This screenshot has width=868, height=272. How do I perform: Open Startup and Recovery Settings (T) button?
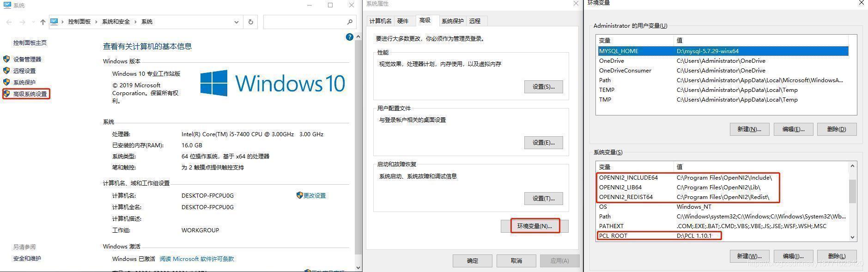coord(543,198)
